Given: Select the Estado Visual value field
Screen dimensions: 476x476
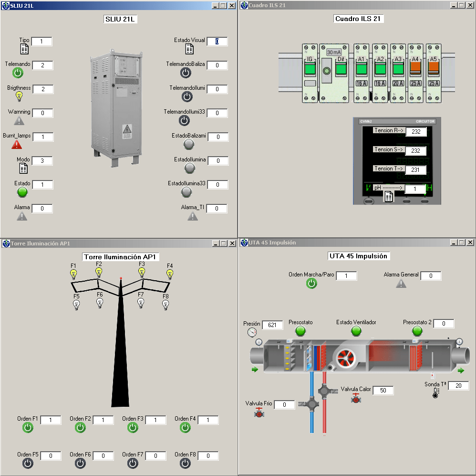Looking at the screenshot, I should click(x=217, y=42).
